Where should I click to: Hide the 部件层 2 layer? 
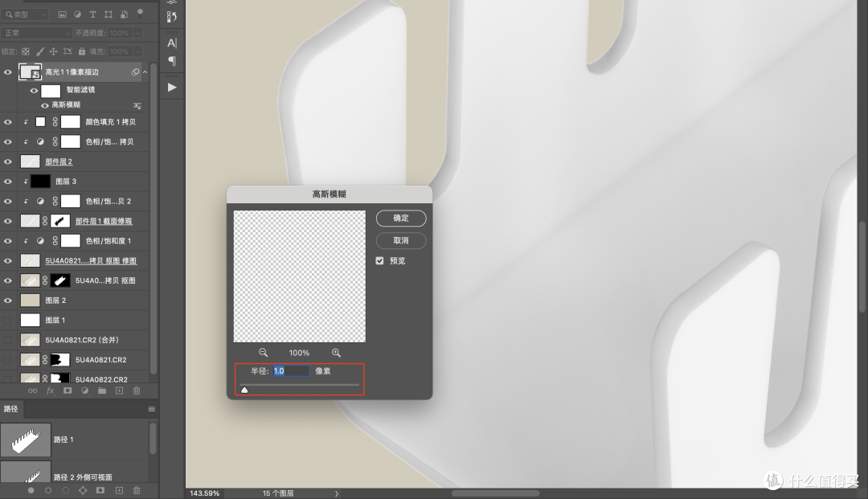click(x=8, y=162)
